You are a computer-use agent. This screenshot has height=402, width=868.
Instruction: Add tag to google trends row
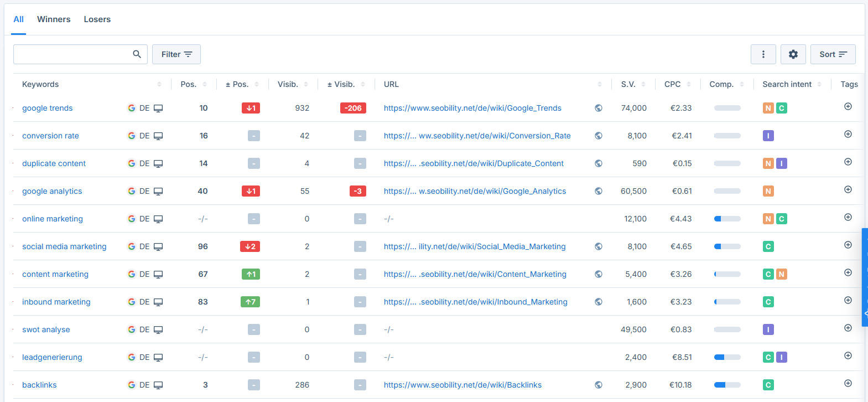pos(848,106)
